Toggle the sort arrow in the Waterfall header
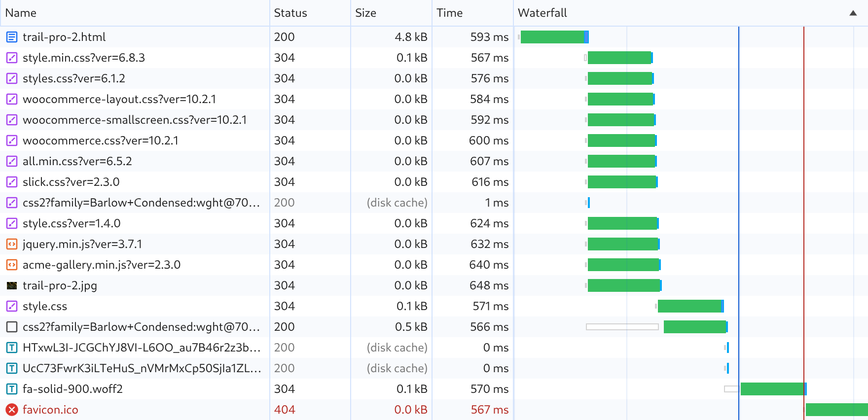 pos(853,13)
